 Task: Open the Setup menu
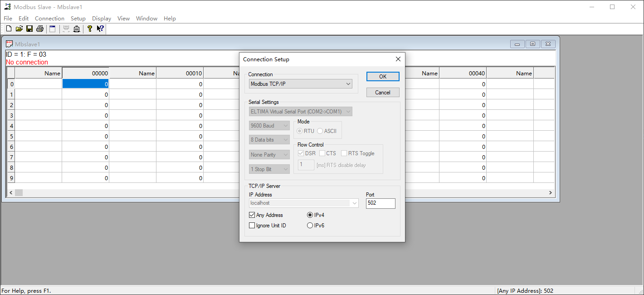coord(78,19)
